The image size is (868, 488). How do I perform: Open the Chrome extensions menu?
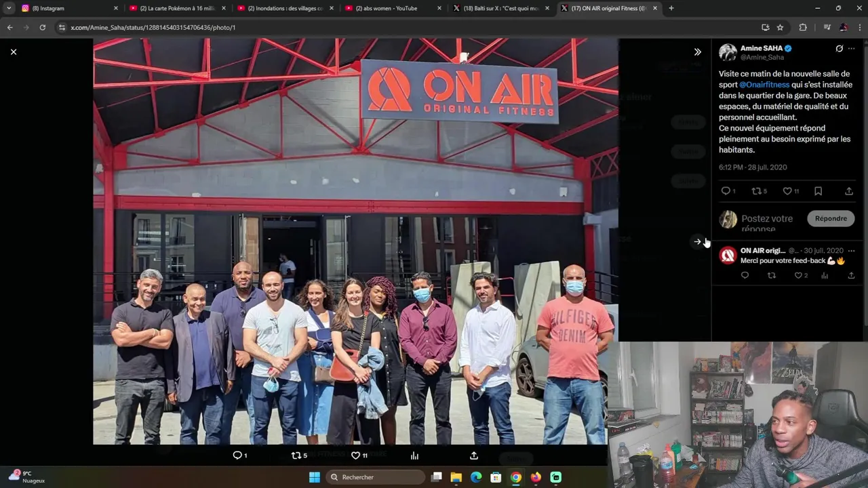click(x=803, y=27)
